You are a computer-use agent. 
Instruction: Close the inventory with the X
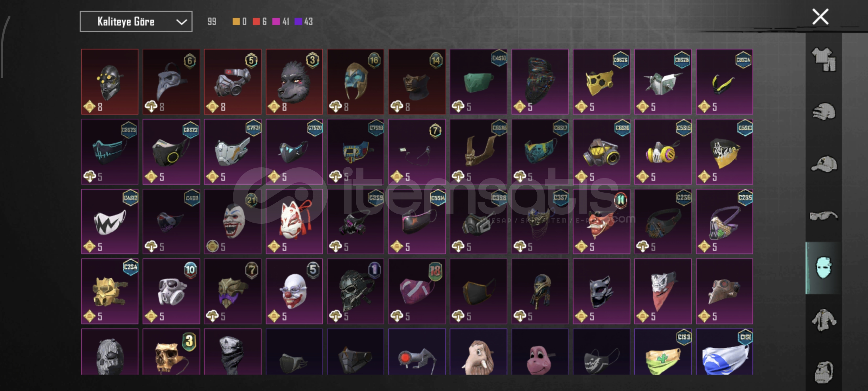click(820, 17)
